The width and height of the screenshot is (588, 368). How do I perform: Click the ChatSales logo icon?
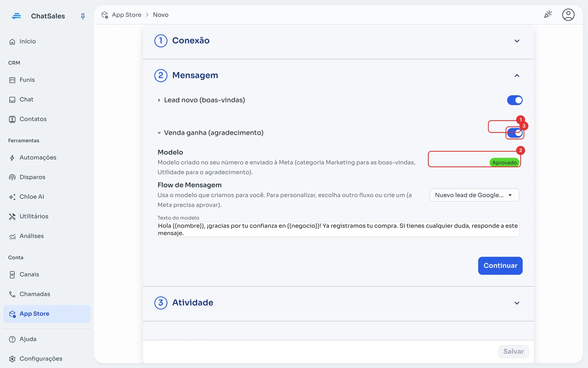(x=16, y=16)
